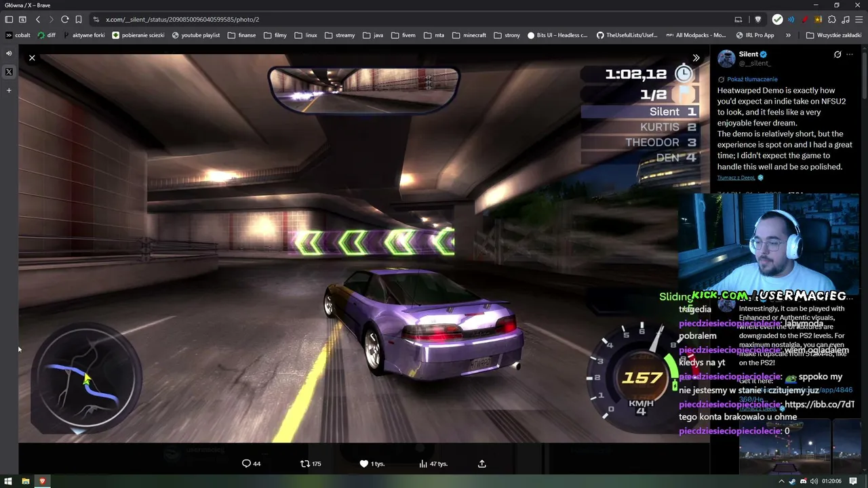Click 'Pokaż tłumaczenie' to show translation
The height and width of the screenshot is (488, 868).
point(752,79)
